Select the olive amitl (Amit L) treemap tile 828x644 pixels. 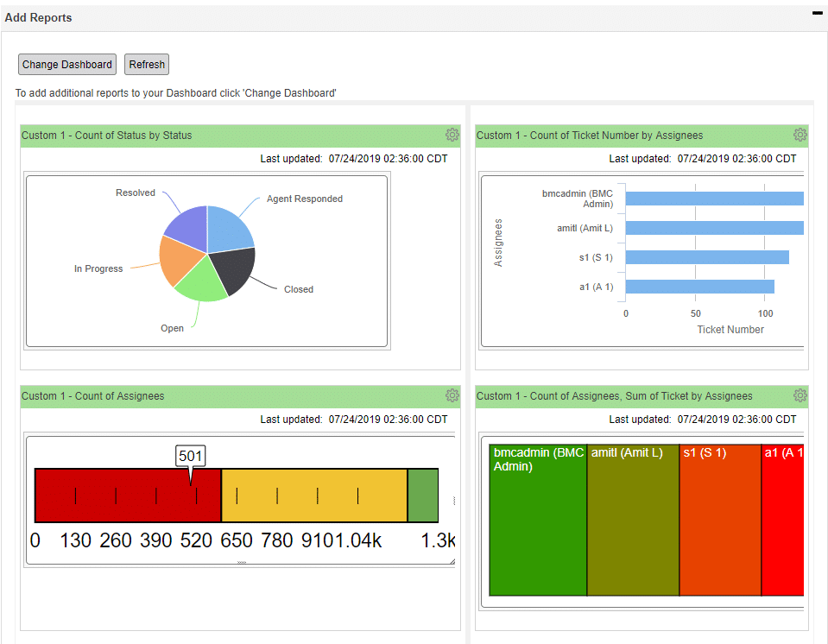click(x=633, y=520)
